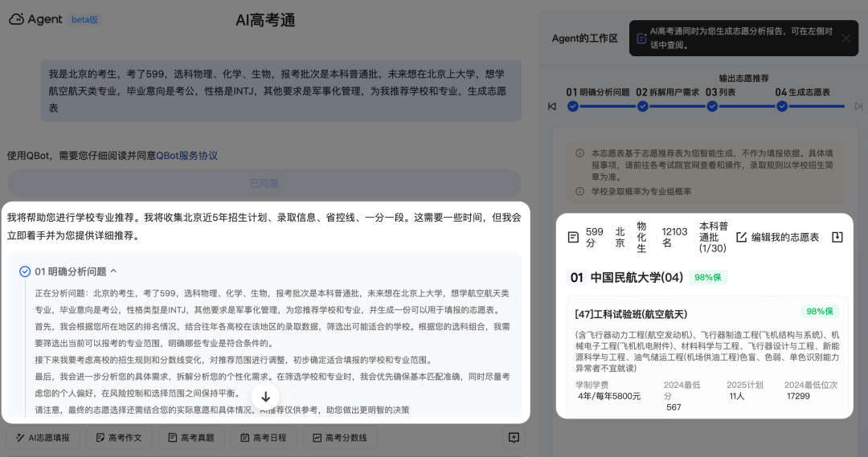Viewport: 868px width, 457px height.
Task: Expand the 中国民航大学(04) school entry
Action: (x=637, y=277)
